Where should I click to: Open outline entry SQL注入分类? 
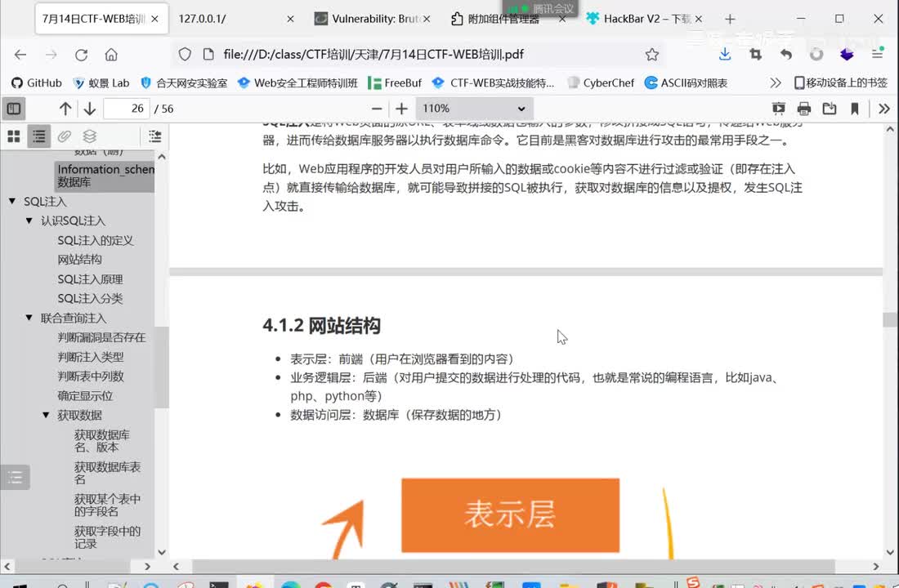tap(90, 299)
